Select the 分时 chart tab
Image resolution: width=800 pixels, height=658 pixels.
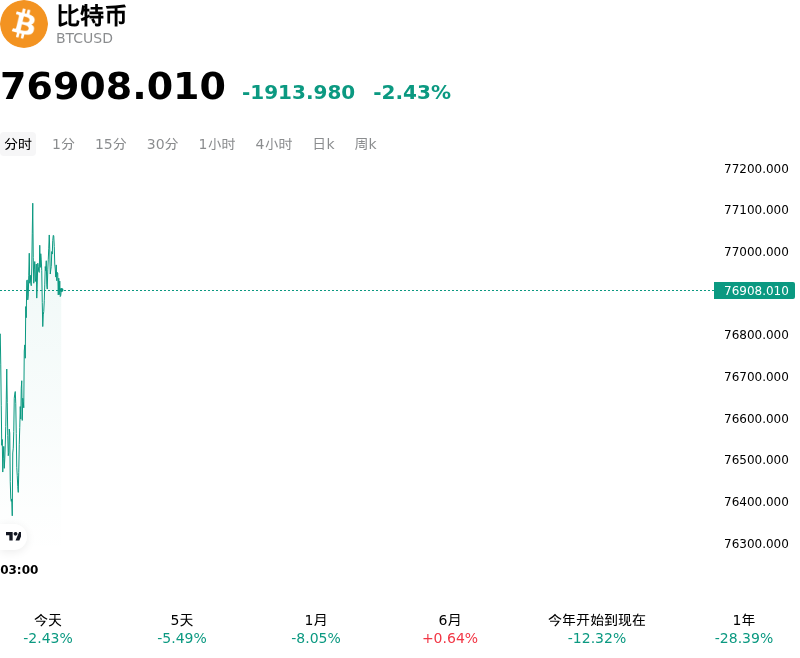coord(18,144)
